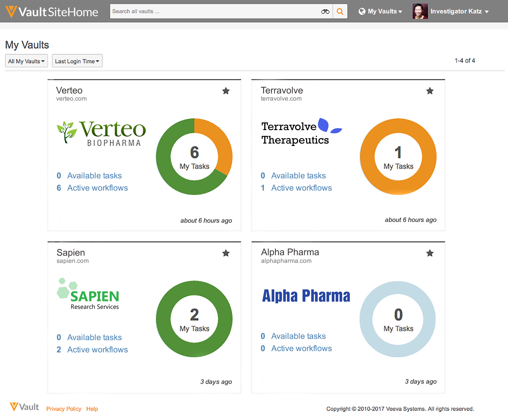Click the orange magnifier search button
This screenshot has height=420, width=508.
(x=340, y=11)
